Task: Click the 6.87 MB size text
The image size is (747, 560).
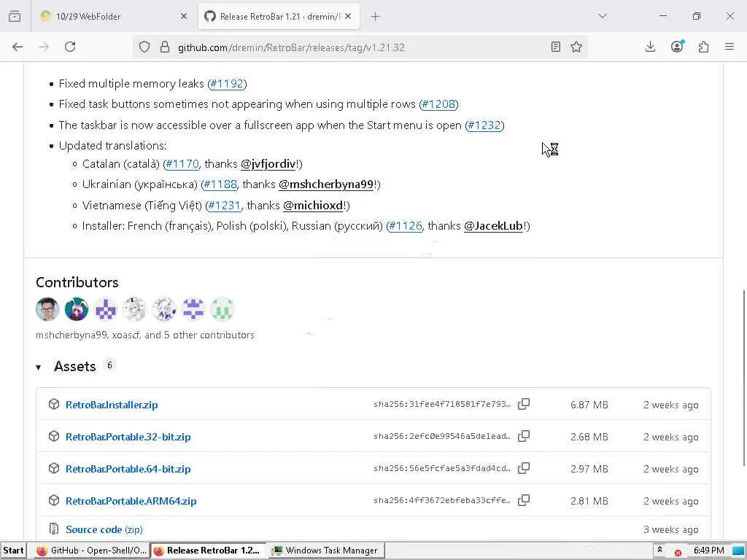Action: pyautogui.click(x=589, y=405)
